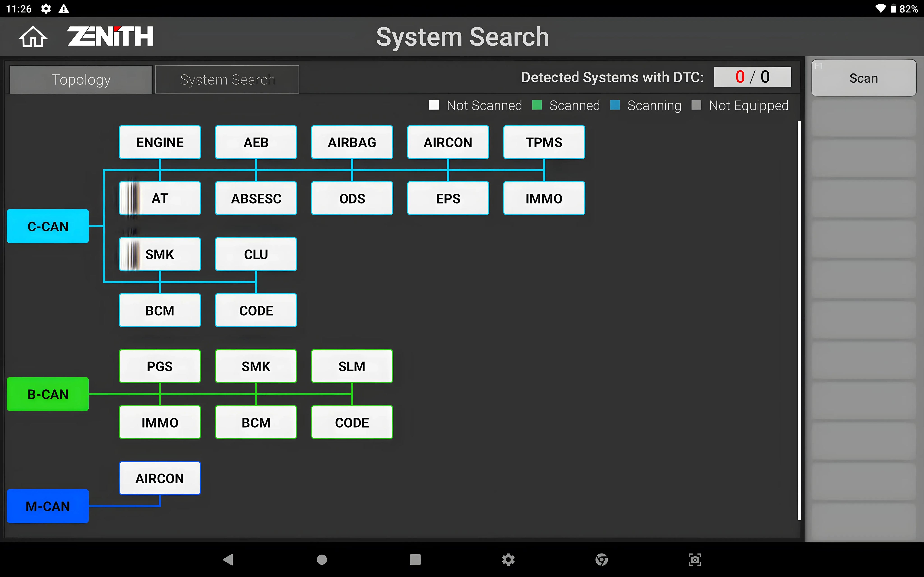Click the Detected Systems DTC counter
This screenshot has width=924, height=577.
tap(752, 77)
